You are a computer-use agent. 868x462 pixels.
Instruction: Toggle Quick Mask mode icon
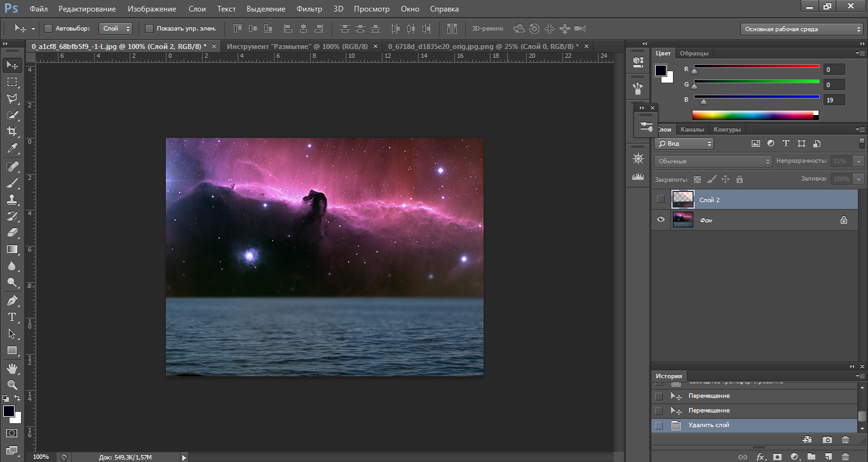point(12,433)
